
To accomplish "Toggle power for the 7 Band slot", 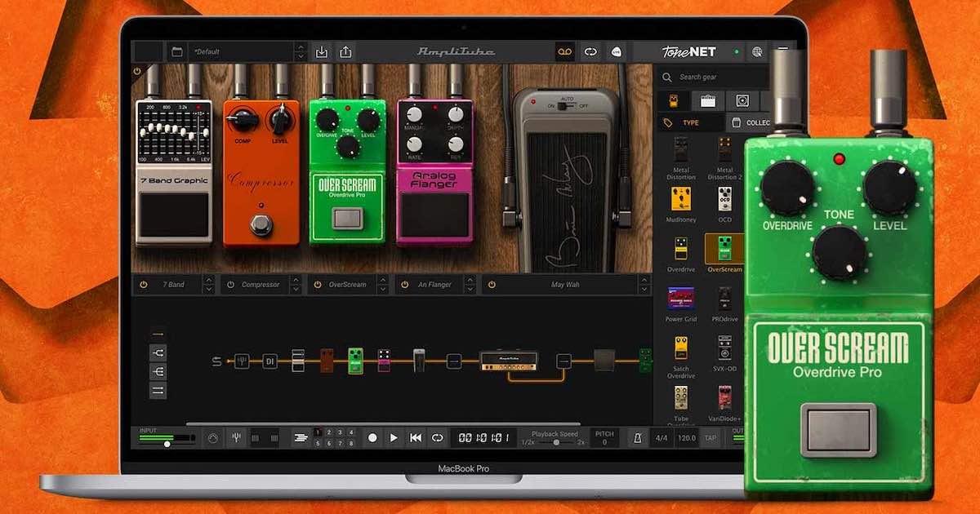I will coord(144,285).
